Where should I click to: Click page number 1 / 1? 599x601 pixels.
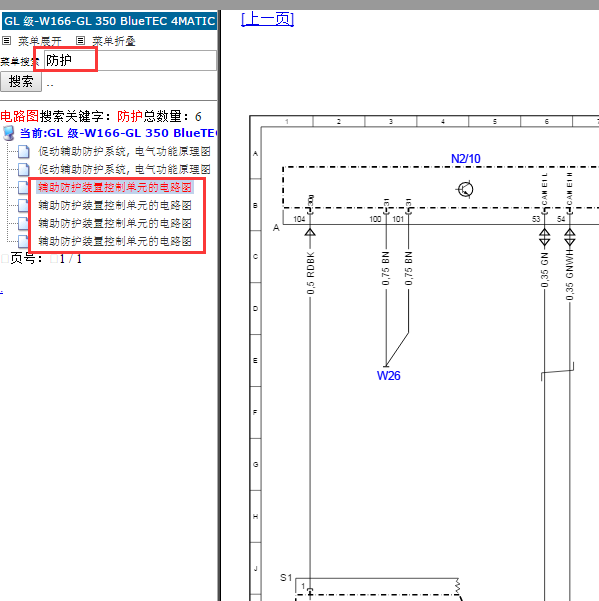(x=71, y=259)
